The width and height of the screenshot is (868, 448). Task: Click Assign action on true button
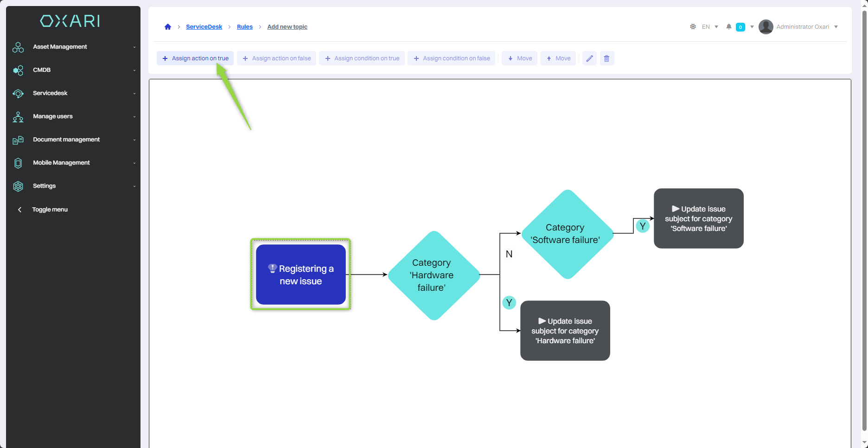point(195,58)
